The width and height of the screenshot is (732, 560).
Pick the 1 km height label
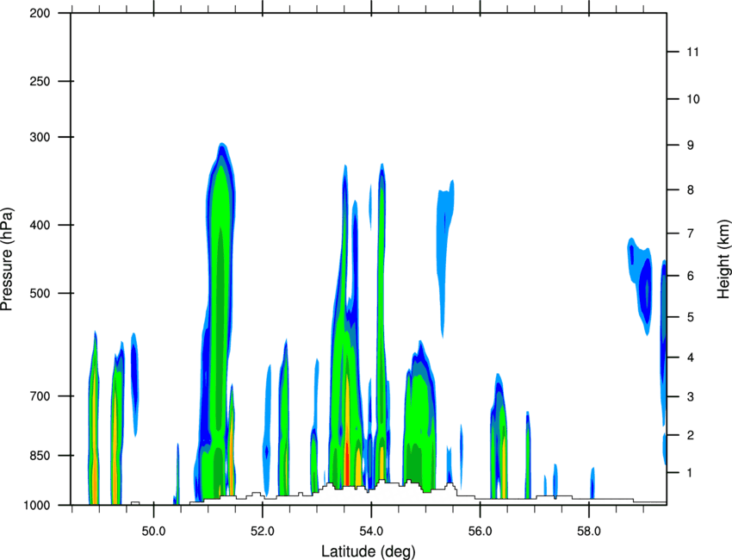[691, 473]
